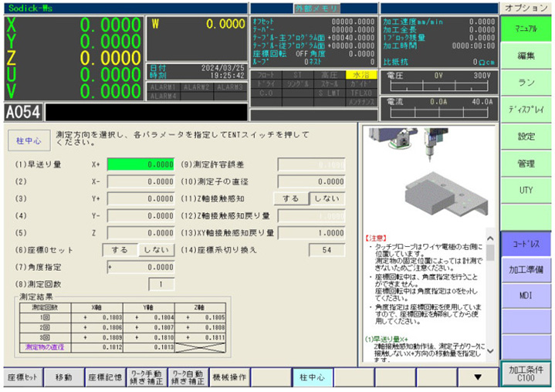Set 座標0セット to しない
This screenshot has width=555, height=392.
(x=156, y=250)
